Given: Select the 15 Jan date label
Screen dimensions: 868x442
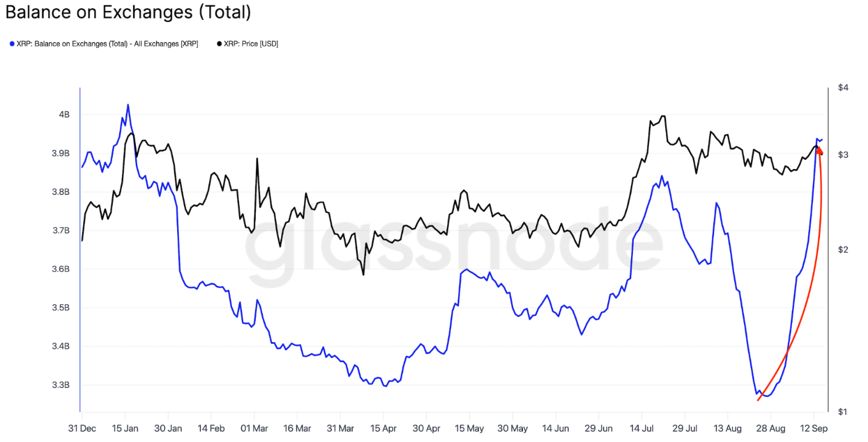Looking at the screenshot, I should (x=125, y=428).
